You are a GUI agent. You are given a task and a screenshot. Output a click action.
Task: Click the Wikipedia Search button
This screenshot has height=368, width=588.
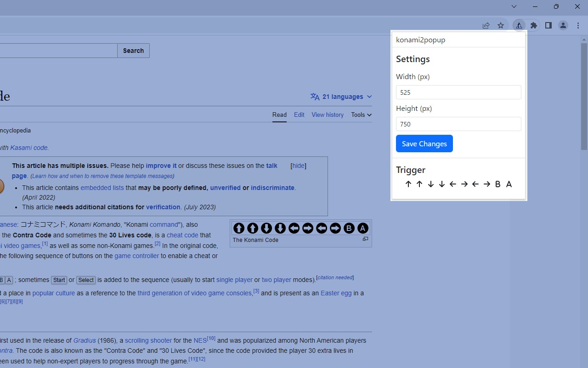pyautogui.click(x=133, y=51)
